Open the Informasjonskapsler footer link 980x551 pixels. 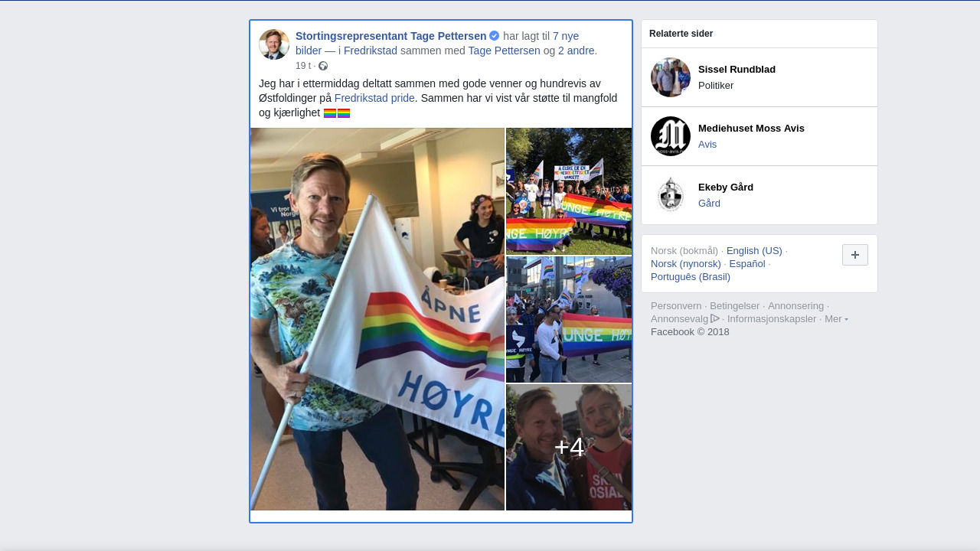[772, 319]
